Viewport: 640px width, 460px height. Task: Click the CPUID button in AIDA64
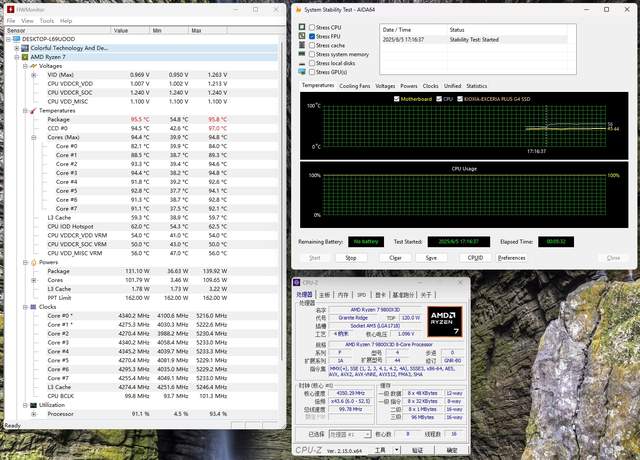pyautogui.click(x=475, y=258)
